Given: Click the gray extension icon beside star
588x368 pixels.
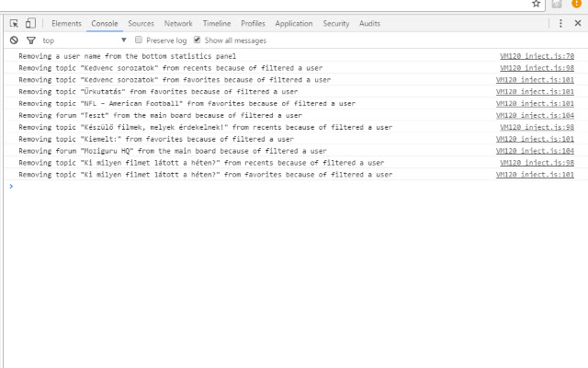Looking at the screenshot, I should click(x=557, y=4).
